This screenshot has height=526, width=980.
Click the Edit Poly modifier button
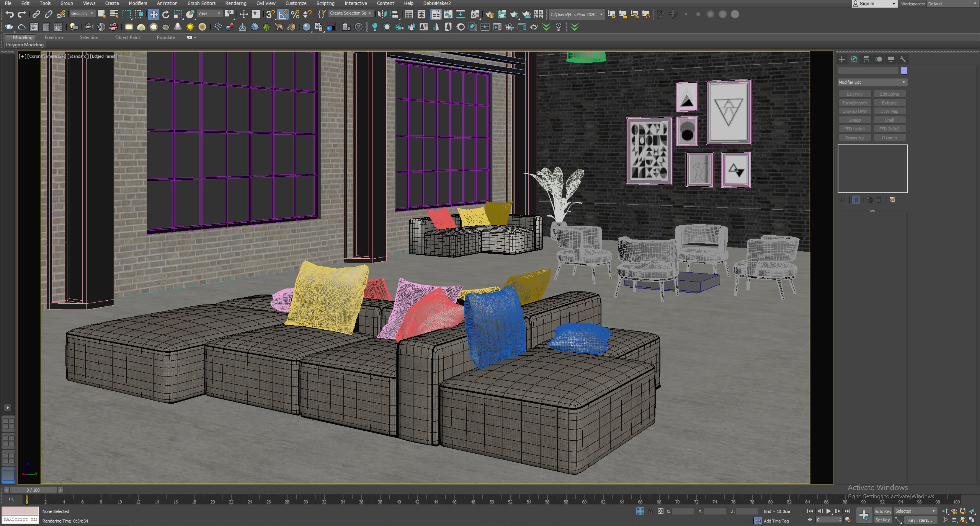854,94
